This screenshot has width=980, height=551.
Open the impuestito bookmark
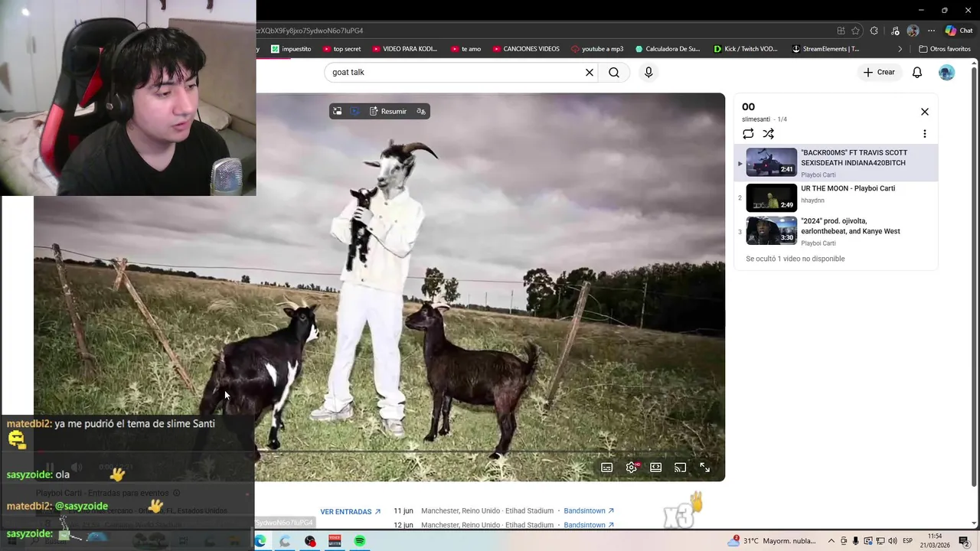(x=291, y=49)
